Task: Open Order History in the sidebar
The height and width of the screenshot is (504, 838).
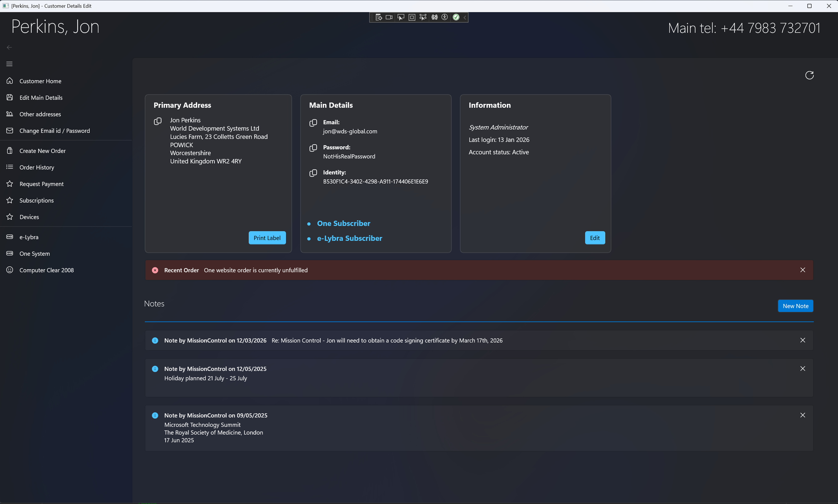Action: pyautogui.click(x=37, y=168)
